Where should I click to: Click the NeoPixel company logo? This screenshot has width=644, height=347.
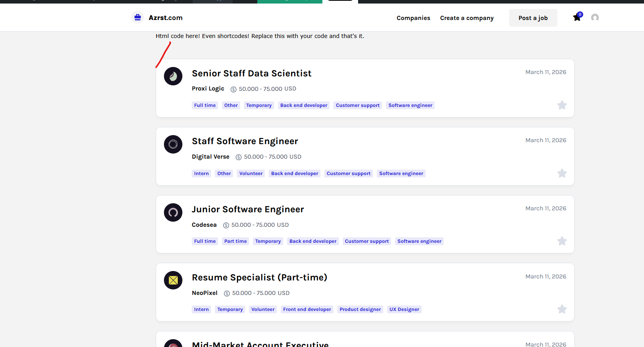(x=173, y=280)
